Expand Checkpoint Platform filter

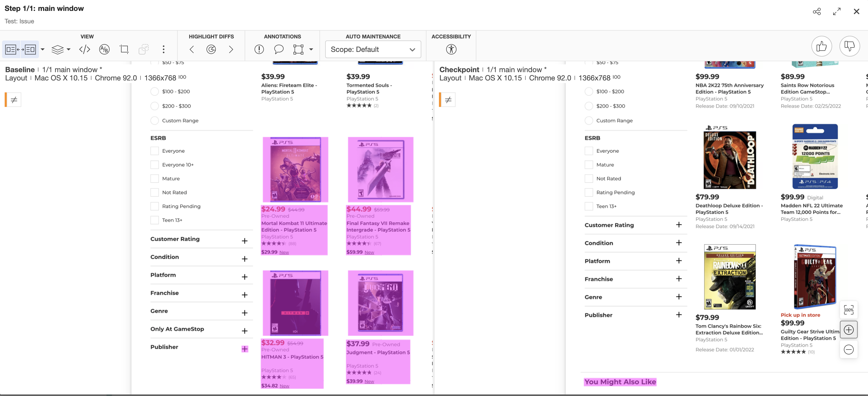[x=679, y=261]
